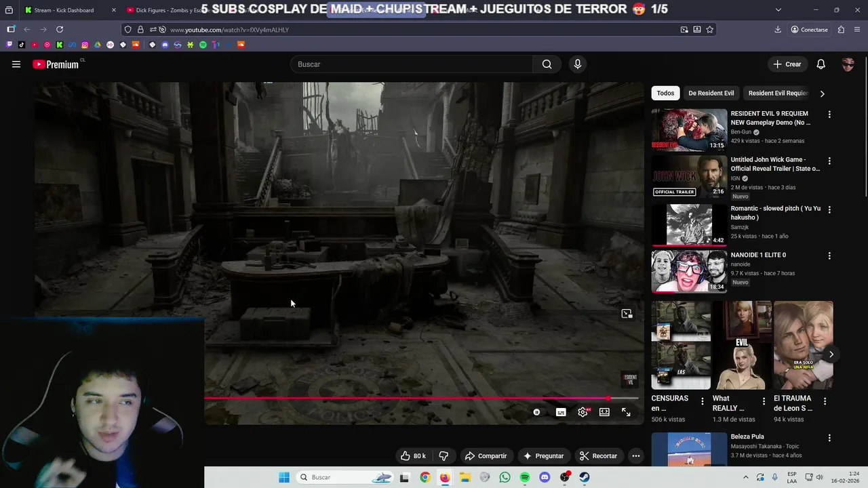
Task: Open miniplayer overlay icon on video
Action: pyautogui.click(x=627, y=314)
